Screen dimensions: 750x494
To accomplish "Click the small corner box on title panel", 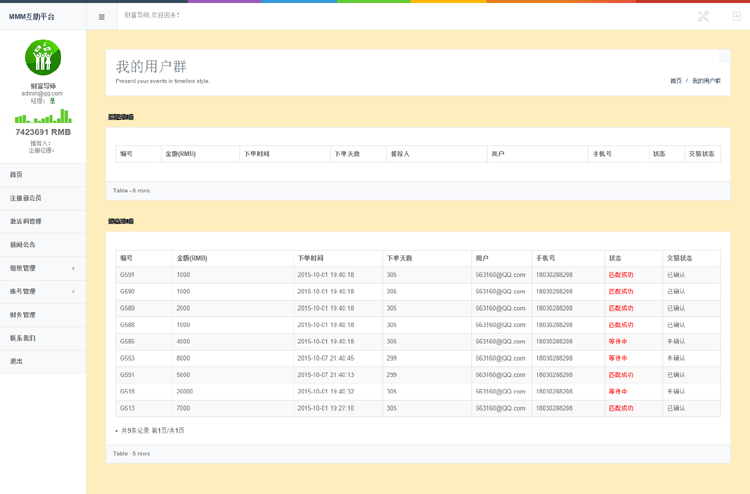I will (x=725, y=55).
